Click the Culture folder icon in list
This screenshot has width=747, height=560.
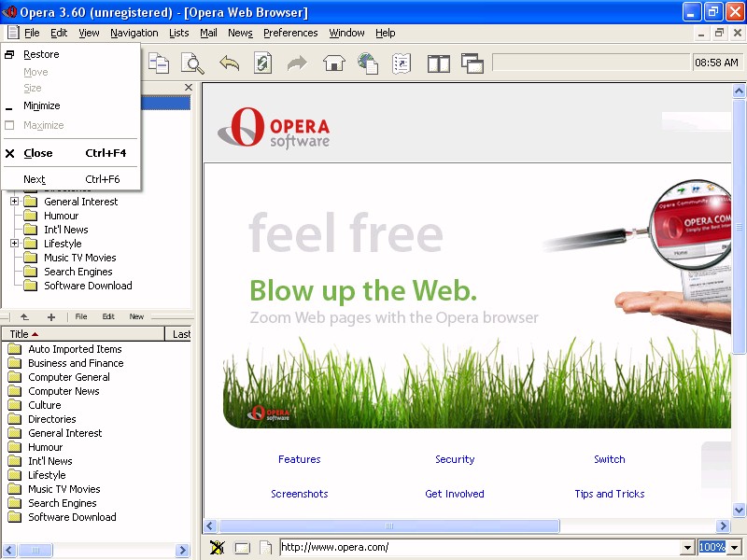15,405
